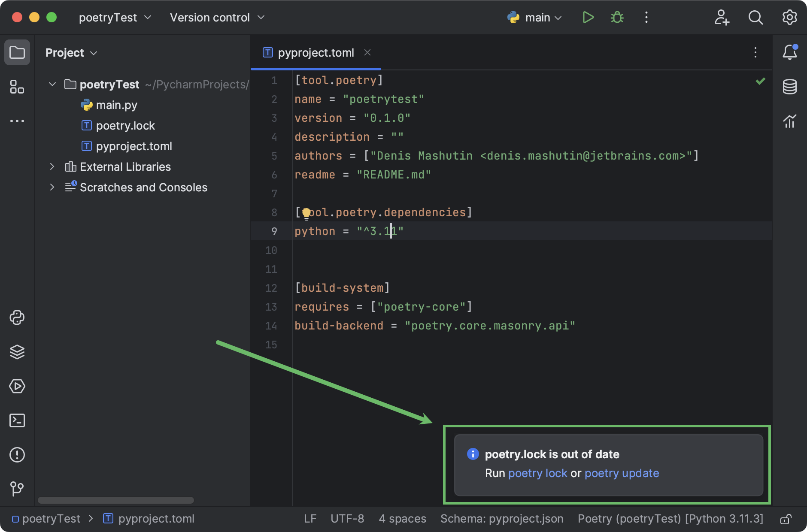This screenshot has width=807, height=532.
Task: Run poetry update from the notification
Action: (622, 473)
